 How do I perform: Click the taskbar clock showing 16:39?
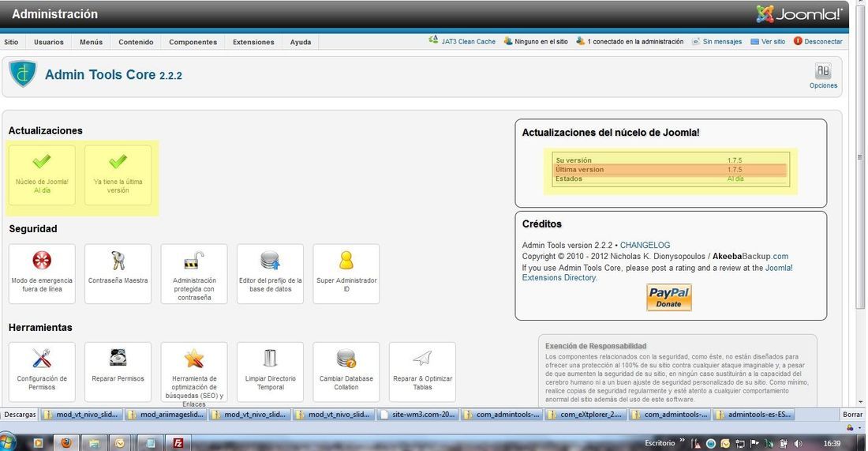[832, 443]
